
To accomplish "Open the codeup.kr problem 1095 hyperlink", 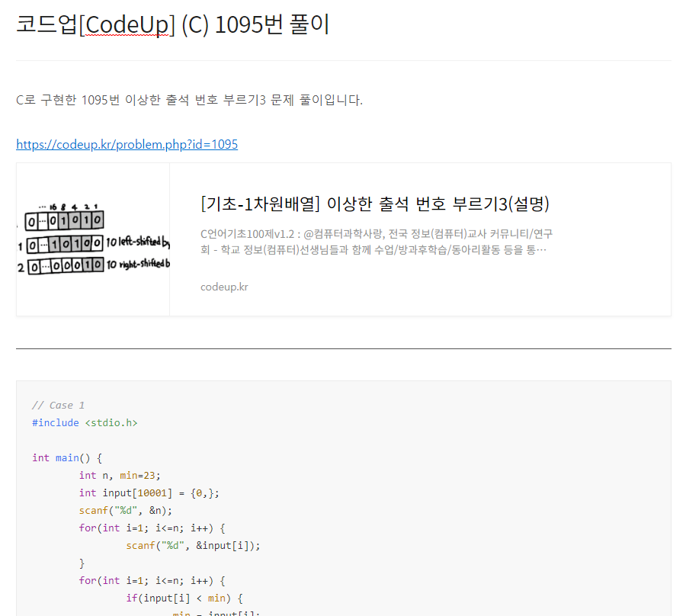I will [127, 144].
